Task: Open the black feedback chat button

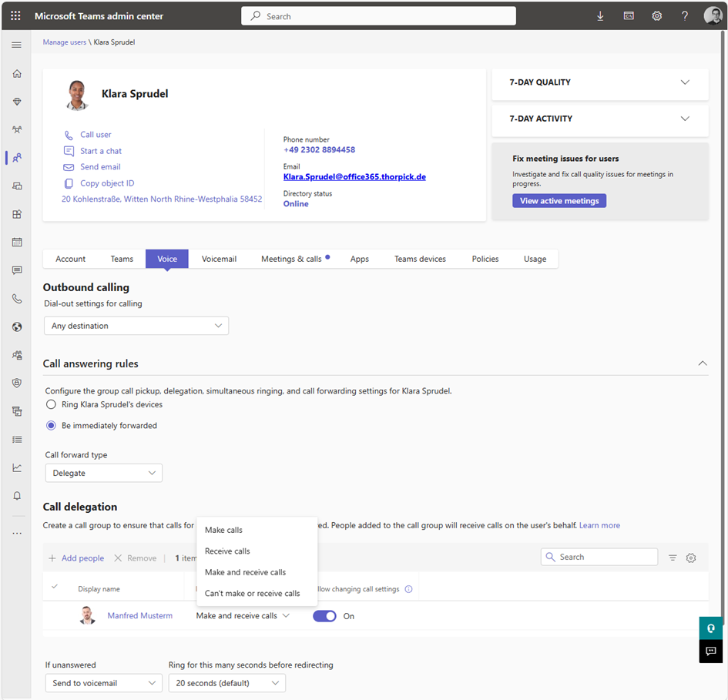Action: (711, 651)
